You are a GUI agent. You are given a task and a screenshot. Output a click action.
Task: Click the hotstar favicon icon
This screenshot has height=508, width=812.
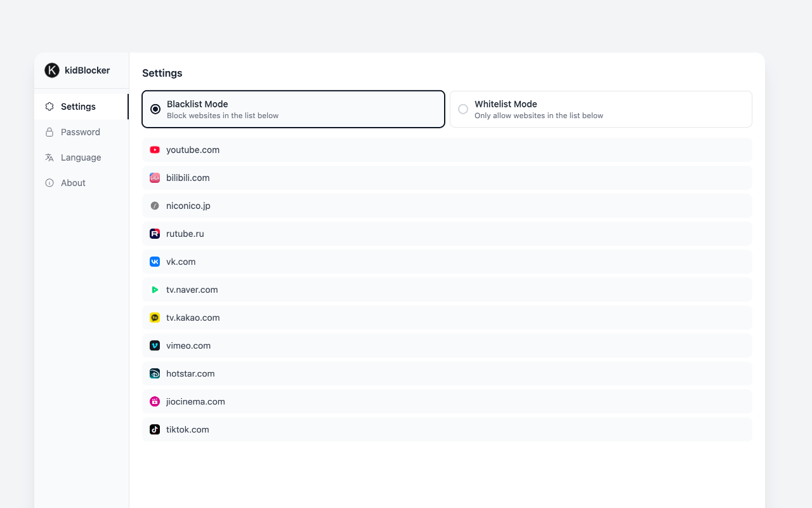[x=155, y=373]
